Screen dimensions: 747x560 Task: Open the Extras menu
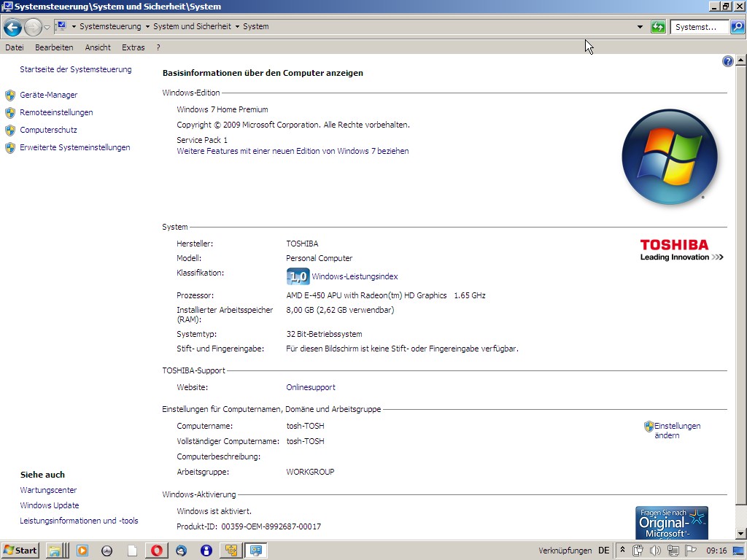pyautogui.click(x=133, y=47)
